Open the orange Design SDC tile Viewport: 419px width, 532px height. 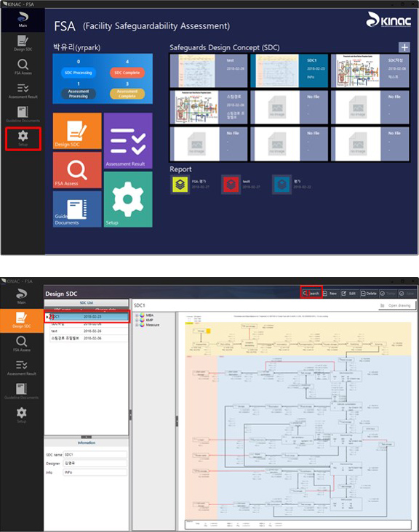77,131
